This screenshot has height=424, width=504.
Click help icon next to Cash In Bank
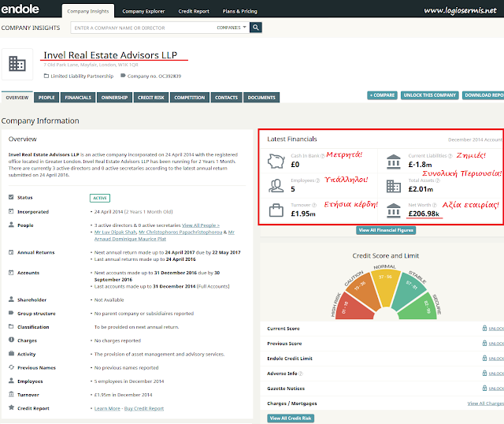322,156
